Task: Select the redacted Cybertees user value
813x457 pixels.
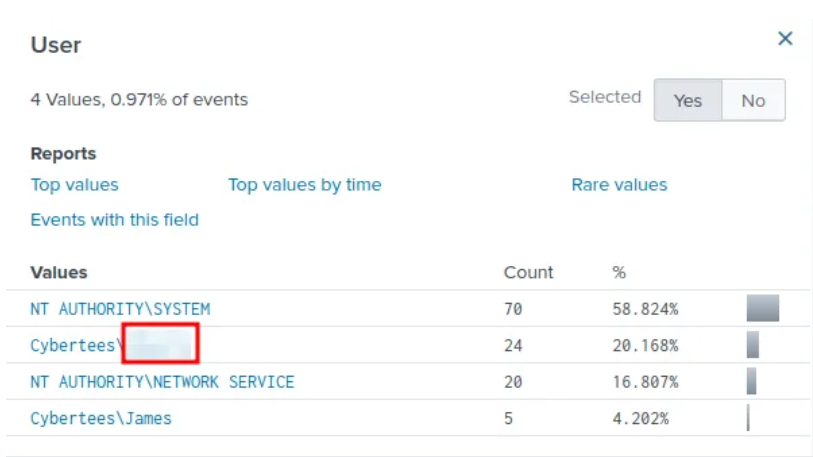Action: [x=114, y=345]
